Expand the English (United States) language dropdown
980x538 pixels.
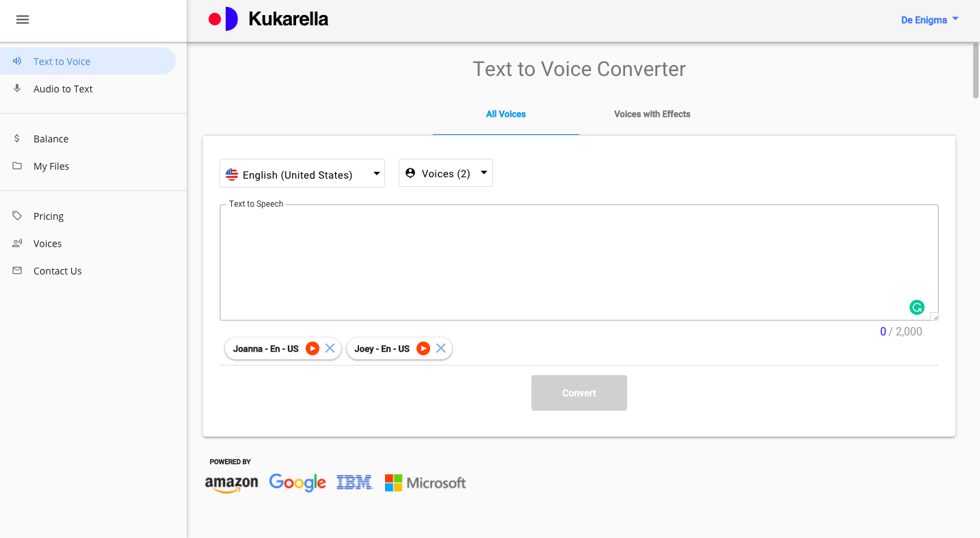[x=302, y=174]
